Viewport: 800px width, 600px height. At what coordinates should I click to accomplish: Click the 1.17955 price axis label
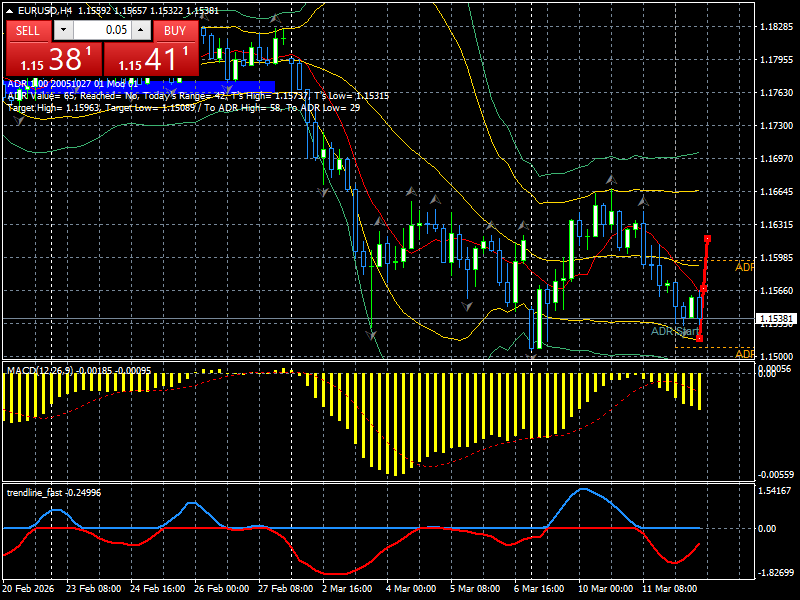(776, 60)
